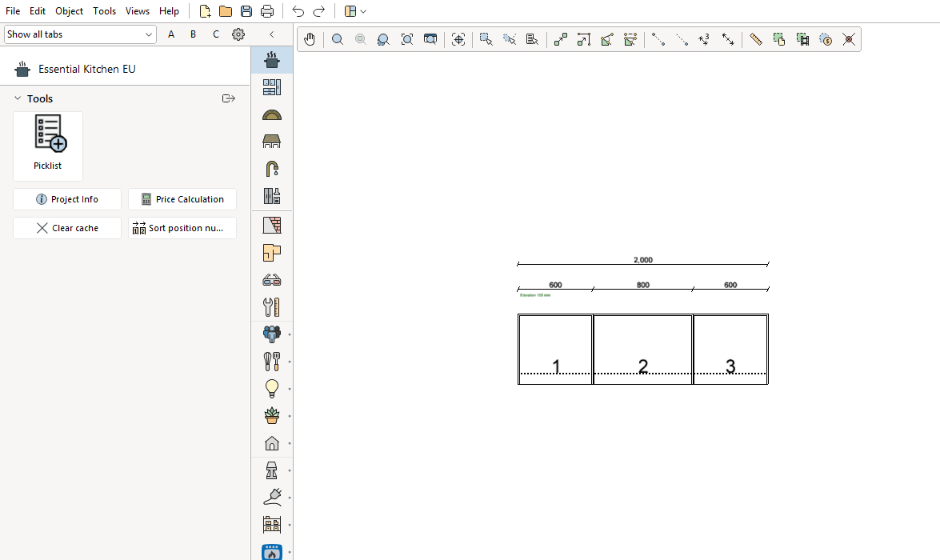Click the stretch object dashed icon
Image resolution: width=940 pixels, height=560 pixels.
point(630,39)
